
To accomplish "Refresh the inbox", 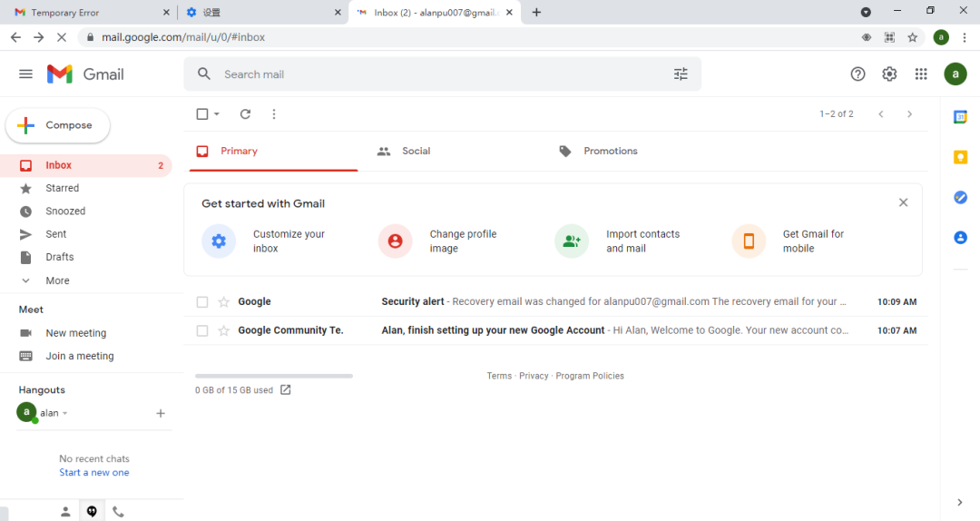I will pos(245,114).
